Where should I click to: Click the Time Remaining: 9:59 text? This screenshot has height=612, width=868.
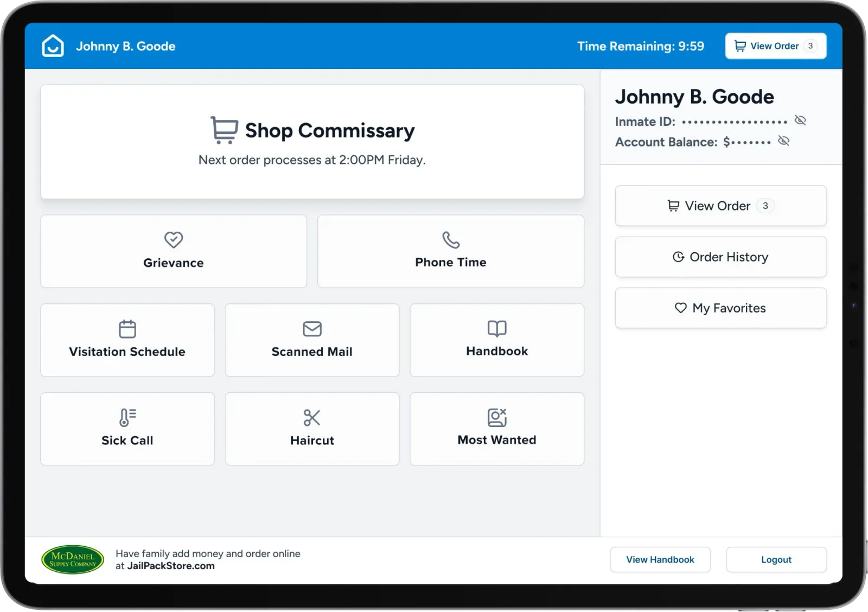[641, 46]
